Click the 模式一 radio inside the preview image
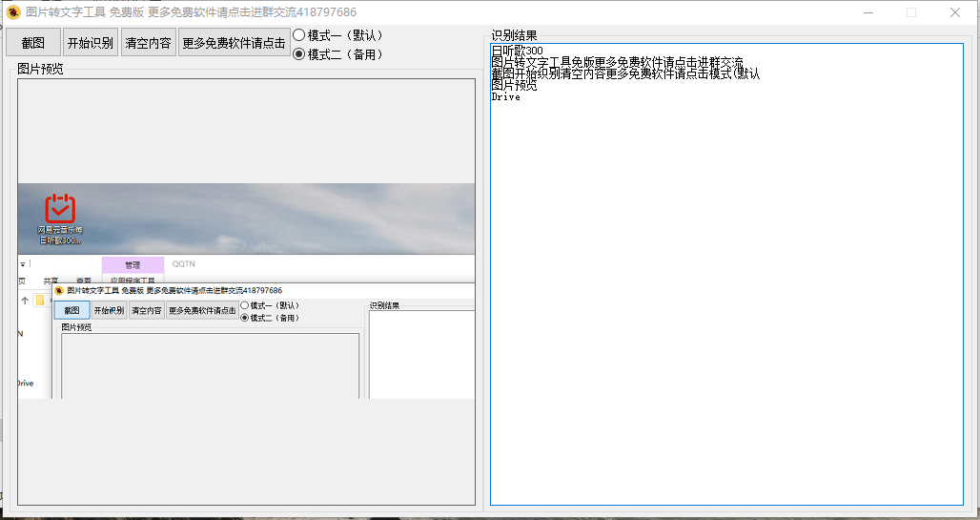The image size is (980, 520). (244, 305)
